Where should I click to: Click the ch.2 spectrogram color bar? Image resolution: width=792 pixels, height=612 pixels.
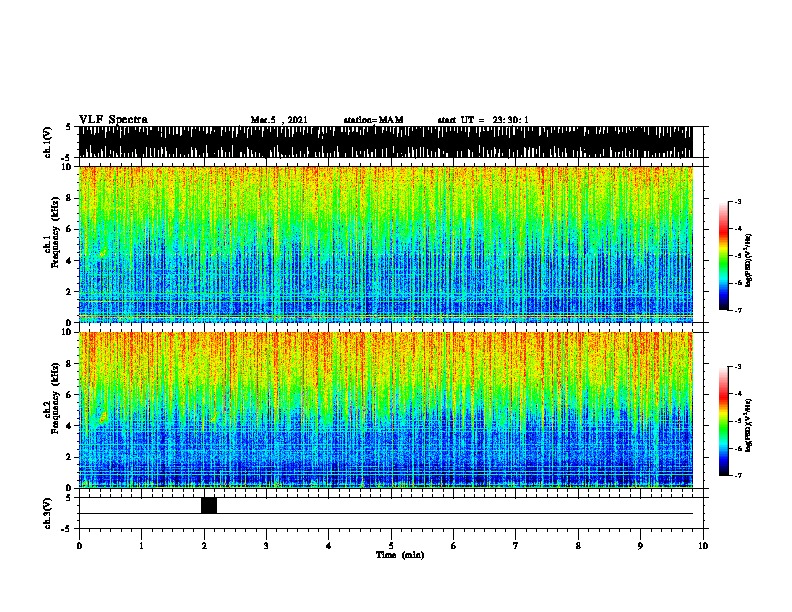point(724,421)
